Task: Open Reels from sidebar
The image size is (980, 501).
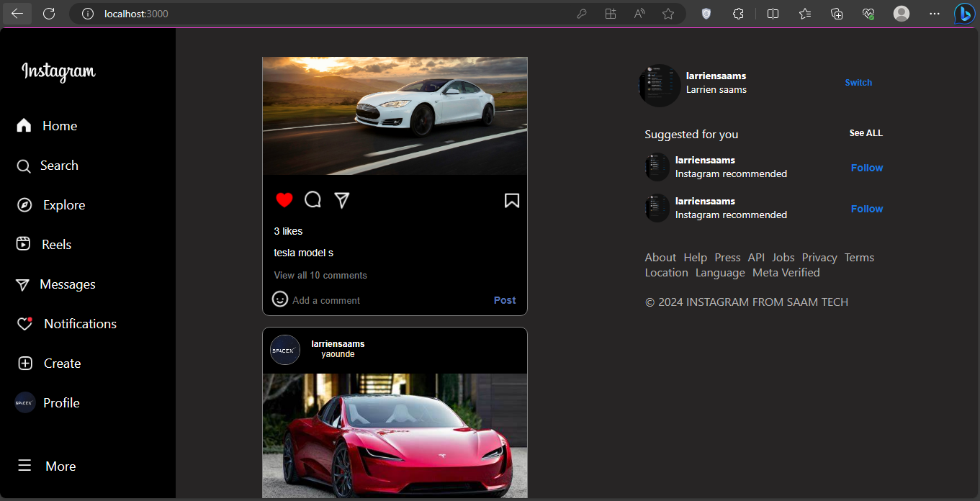Action: (44, 245)
